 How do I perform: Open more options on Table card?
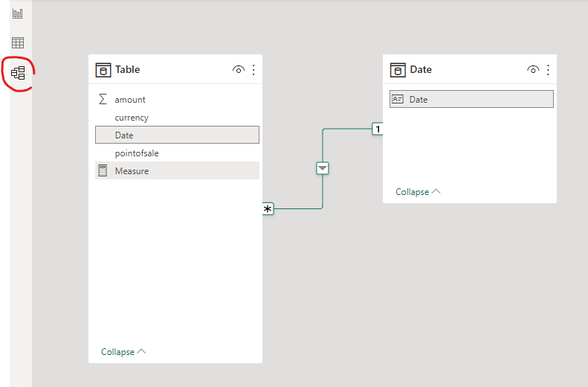253,70
